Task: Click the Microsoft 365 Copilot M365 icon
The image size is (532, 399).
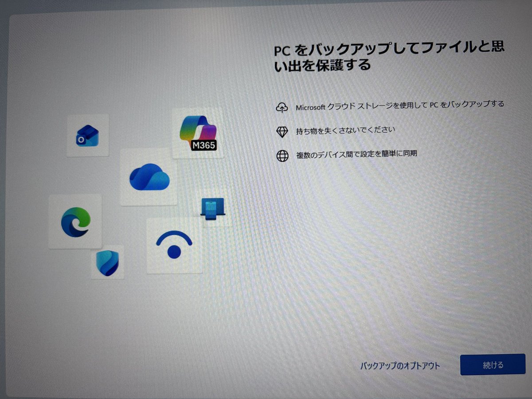Action: click(x=198, y=133)
